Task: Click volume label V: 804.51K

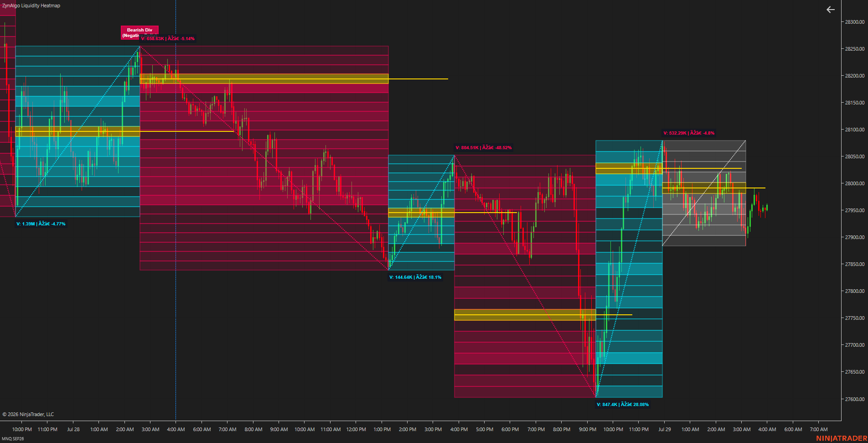Action: point(483,148)
